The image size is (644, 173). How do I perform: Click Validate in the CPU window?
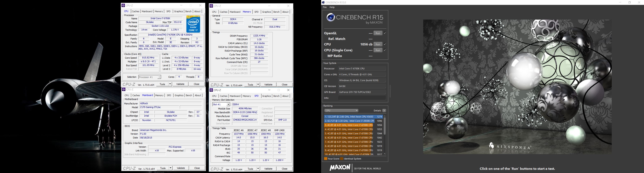[x=180, y=84]
